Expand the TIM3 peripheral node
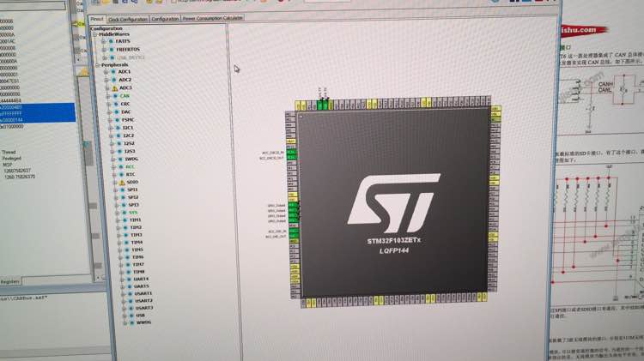The image size is (644, 361). pos(119,235)
